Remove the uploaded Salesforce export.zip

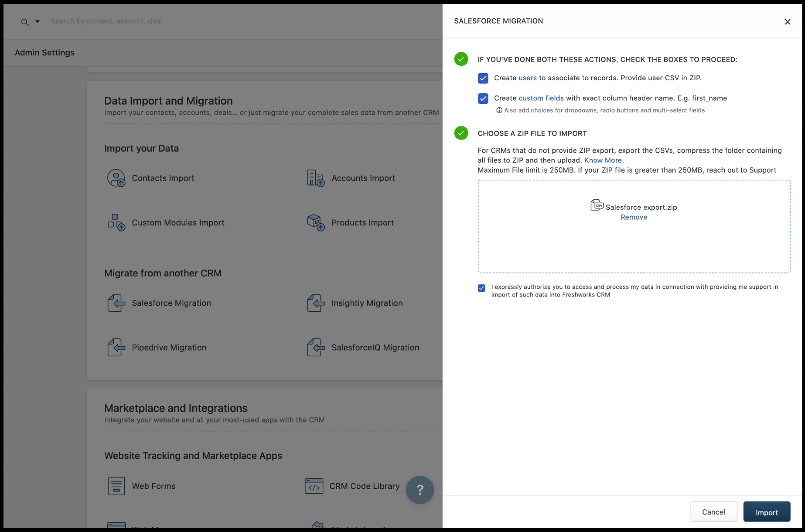click(x=633, y=217)
